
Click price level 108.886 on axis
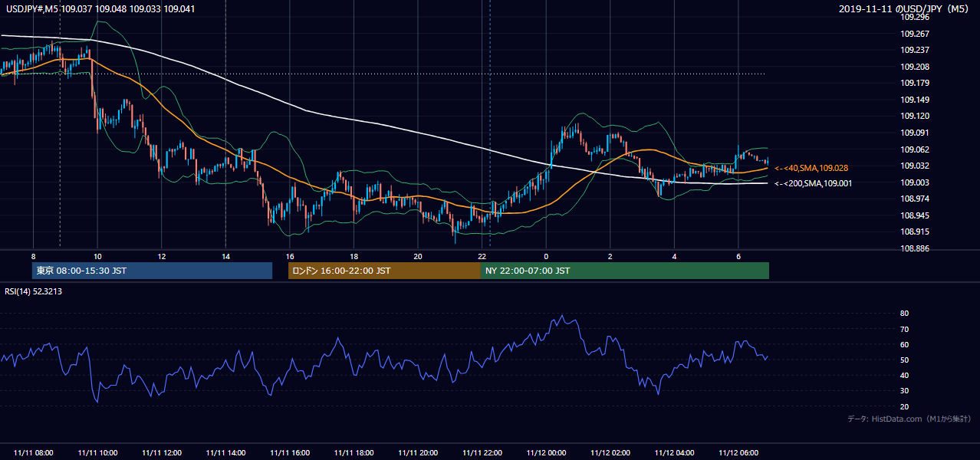point(915,248)
